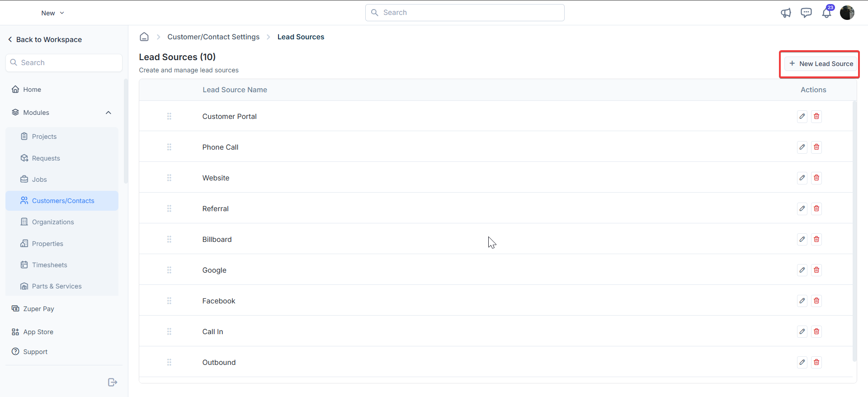Image resolution: width=868 pixels, height=397 pixels.
Task: Delete the Facebook lead source
Action: point(816,301)
